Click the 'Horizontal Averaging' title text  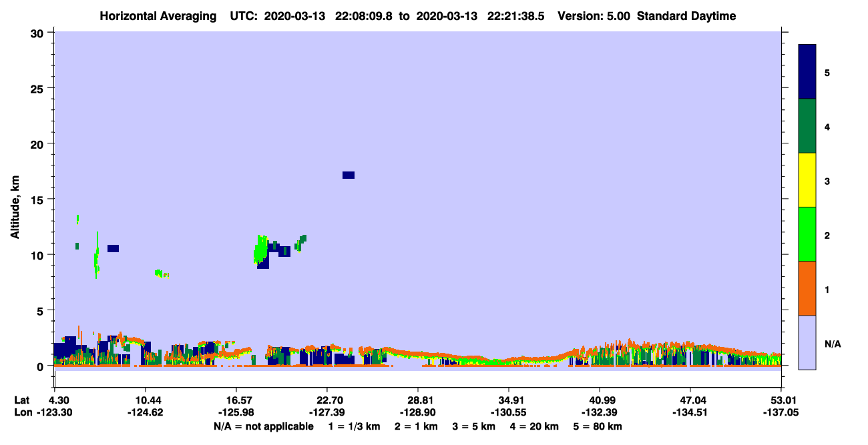(158, 16)
